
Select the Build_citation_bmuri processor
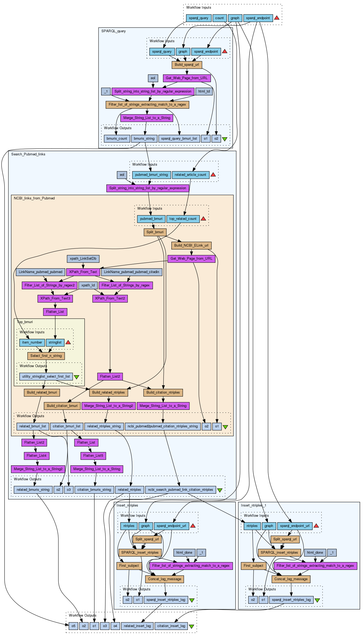point(62,406)
